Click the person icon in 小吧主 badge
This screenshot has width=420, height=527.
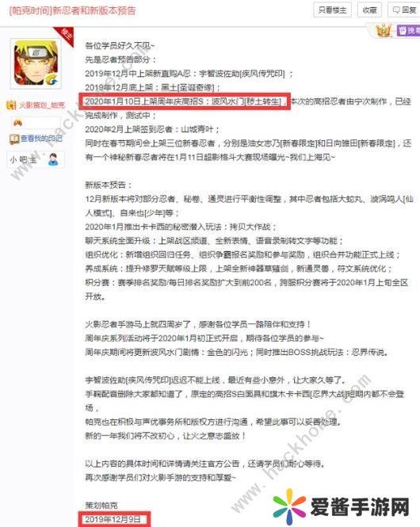click(x=53, y=159)
